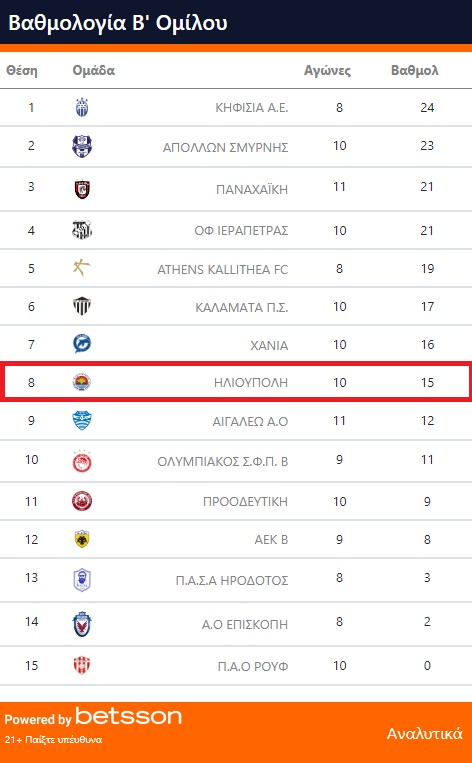Select the ΟΦ ΙΕΡΑΠΕΤΡΑΣ team name
Viewport: 472px width, 763px height.
pos(241,231)
